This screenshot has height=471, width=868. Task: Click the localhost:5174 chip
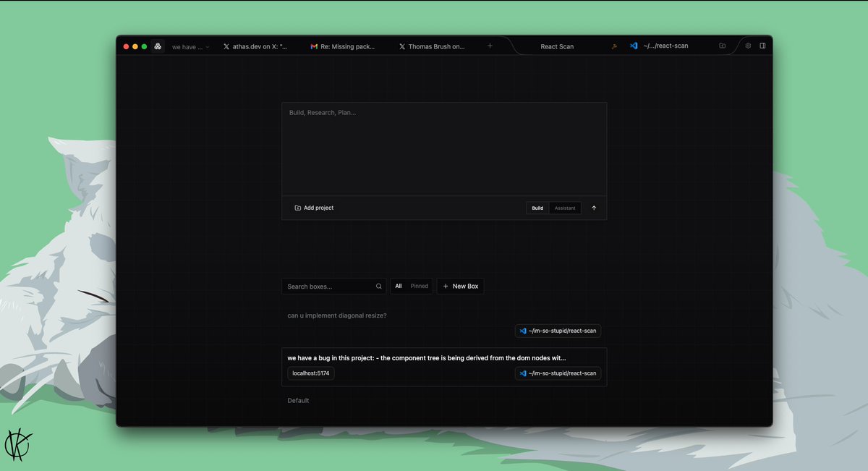point(311,373)
